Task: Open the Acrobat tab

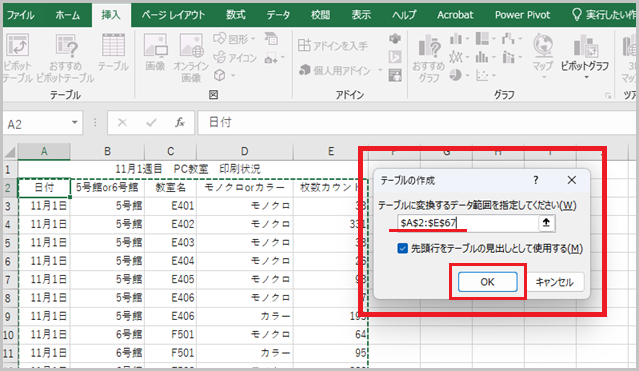Action: [455, 15]
